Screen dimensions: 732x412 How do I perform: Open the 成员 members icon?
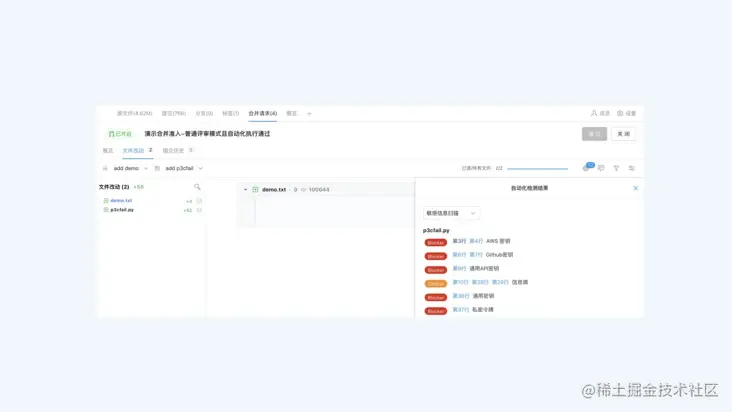click(600, 113)
